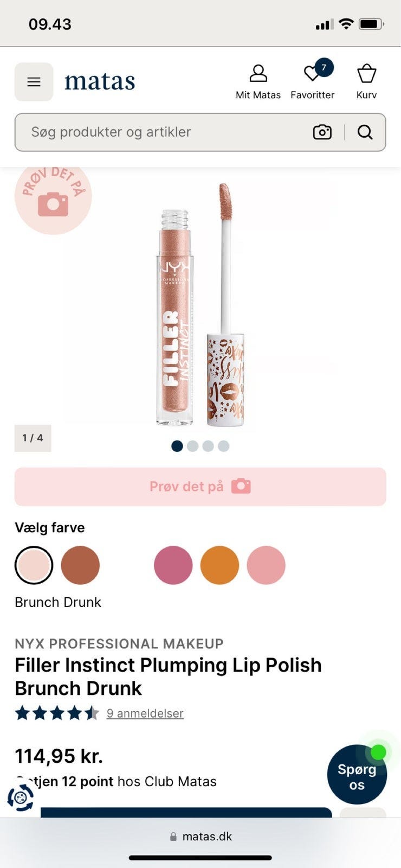Focus the Søg produkter og artikler field
The image size is (401, 868).
tap(163, 132)
